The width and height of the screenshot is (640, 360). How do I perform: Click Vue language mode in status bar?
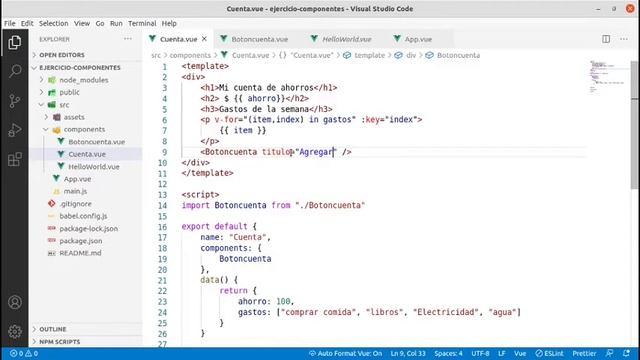click(520, 353)
